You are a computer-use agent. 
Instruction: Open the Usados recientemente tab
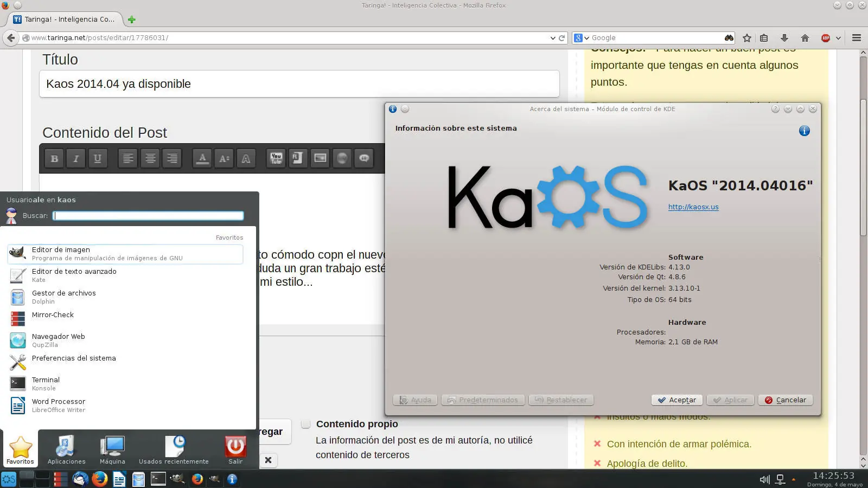[x=174, y=450]
